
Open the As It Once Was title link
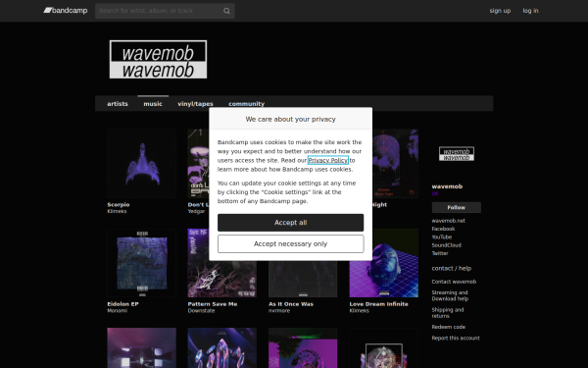(x=291, y=304)
